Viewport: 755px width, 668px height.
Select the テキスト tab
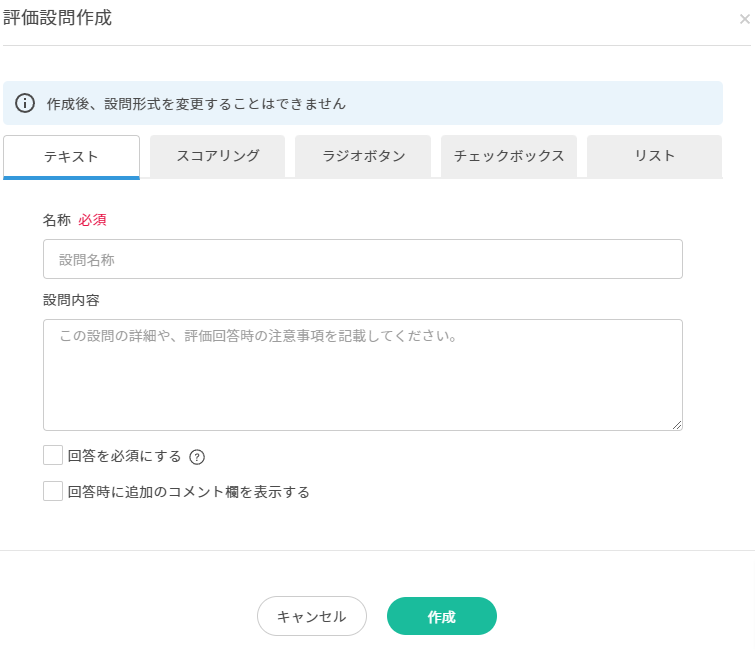click(71, 157)
